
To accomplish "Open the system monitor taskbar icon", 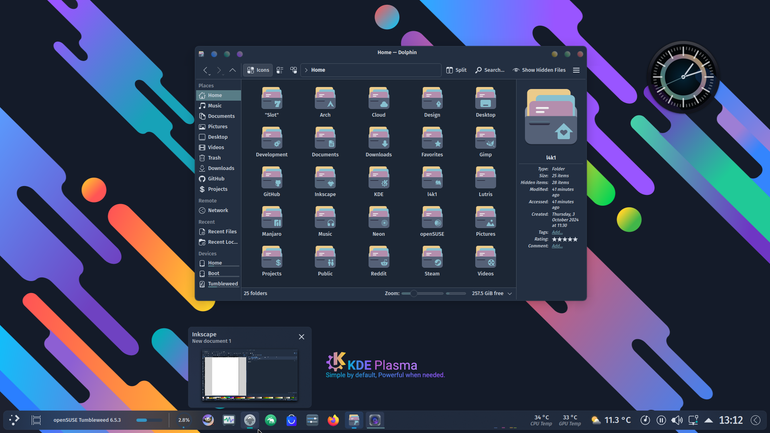I will click(229, 420).
